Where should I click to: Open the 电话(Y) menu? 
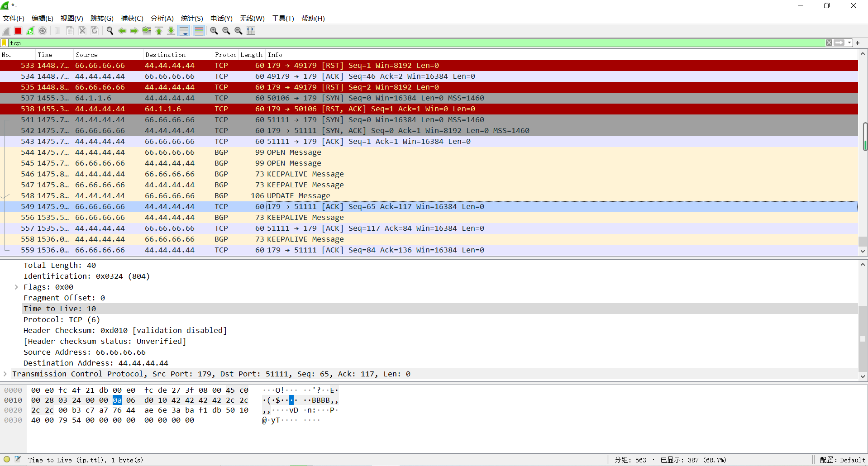click(x=221, y=19)
